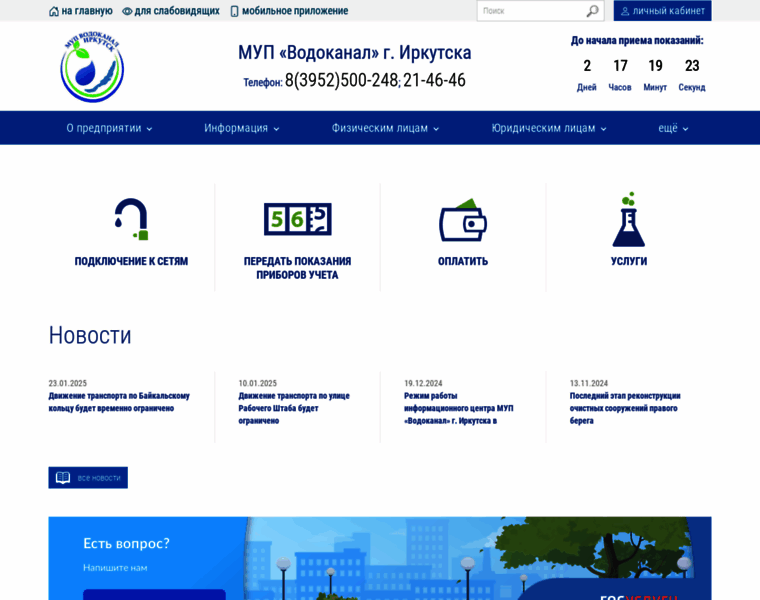
Task: Click the 'Есть вопрос?' banner heading
Action: (x=127, y=543)
